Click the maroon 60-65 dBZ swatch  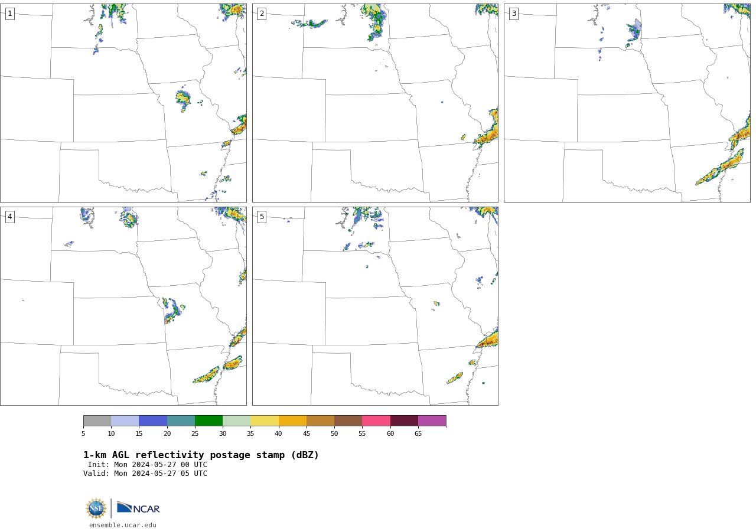pos(404,420)
